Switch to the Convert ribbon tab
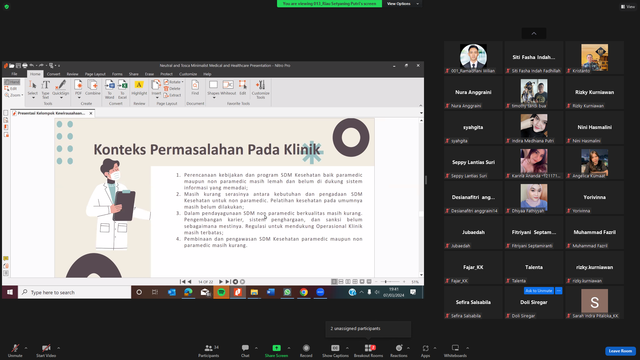Viewport: 640px width, 360px height. click(53, 74)
